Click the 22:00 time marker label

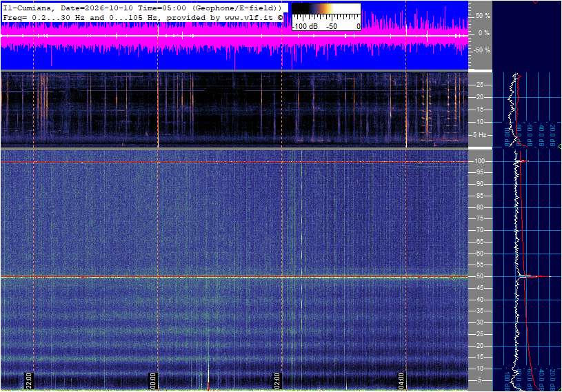[29, 380]
